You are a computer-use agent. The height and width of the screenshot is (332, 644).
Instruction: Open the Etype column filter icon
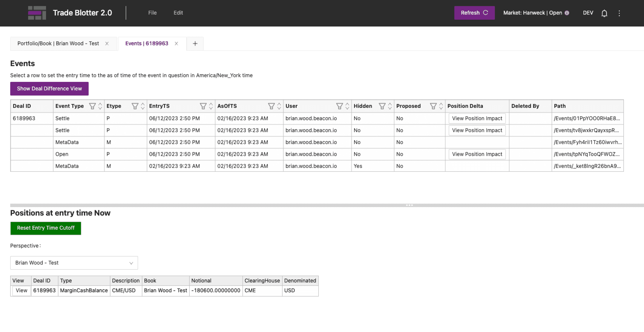[135, 106]
